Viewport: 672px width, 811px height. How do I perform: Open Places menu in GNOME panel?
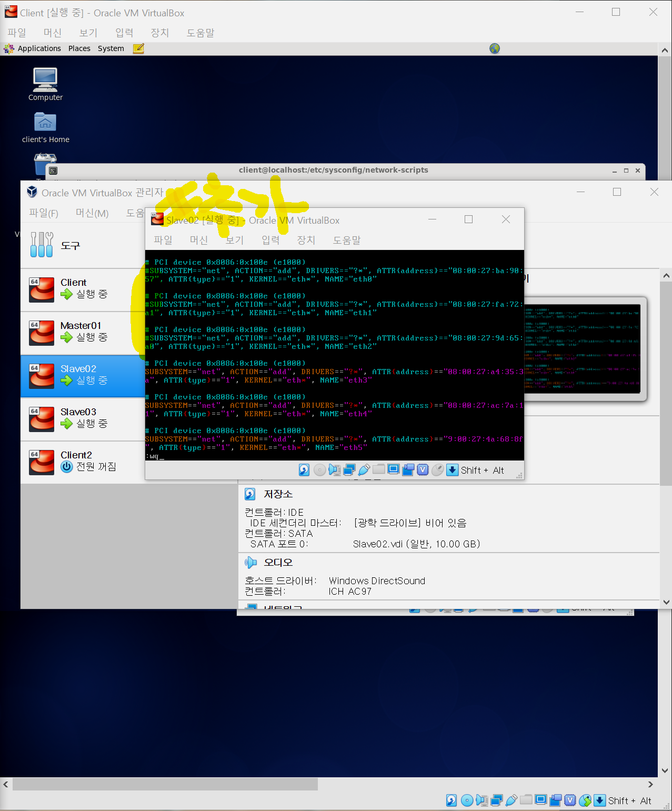pyautogui.click(x=79, y=48)
